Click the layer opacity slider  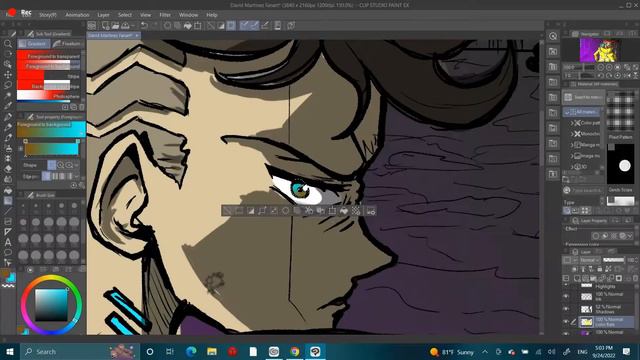point(613,260)
